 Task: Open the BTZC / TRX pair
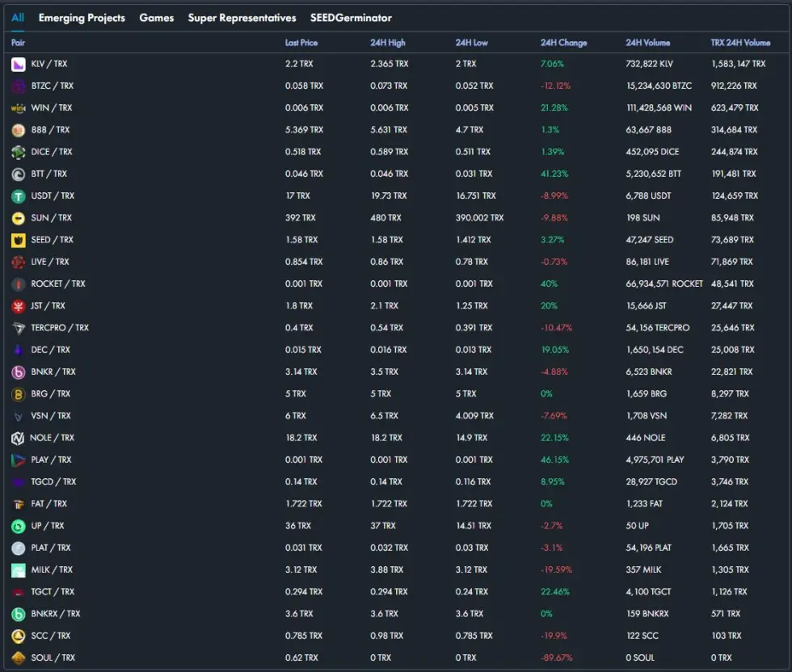point(53,86)
